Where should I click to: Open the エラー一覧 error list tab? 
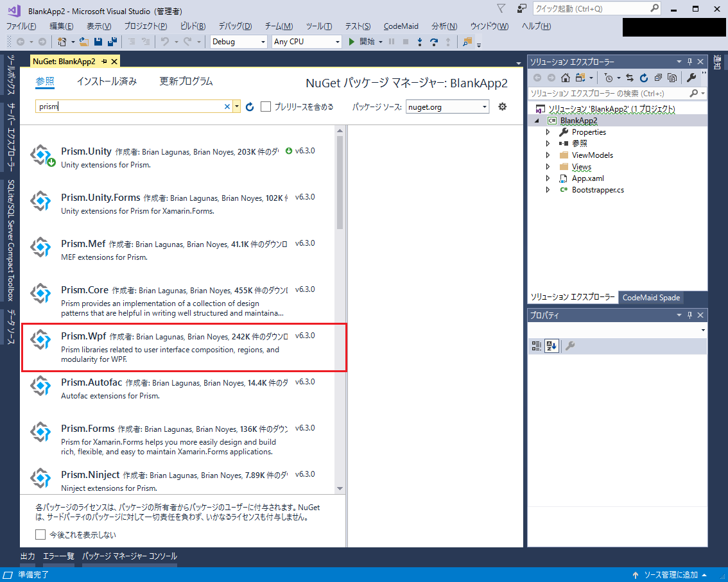point(58,556)
